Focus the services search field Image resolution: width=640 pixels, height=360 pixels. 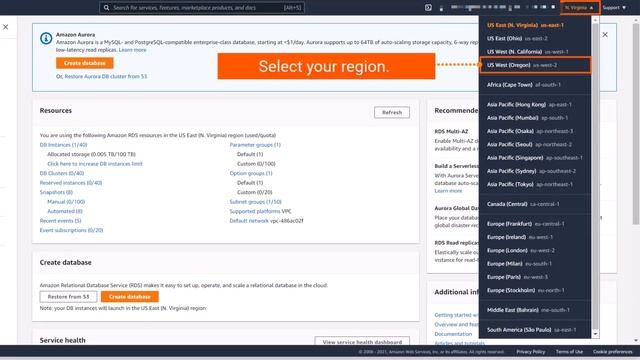202,8
